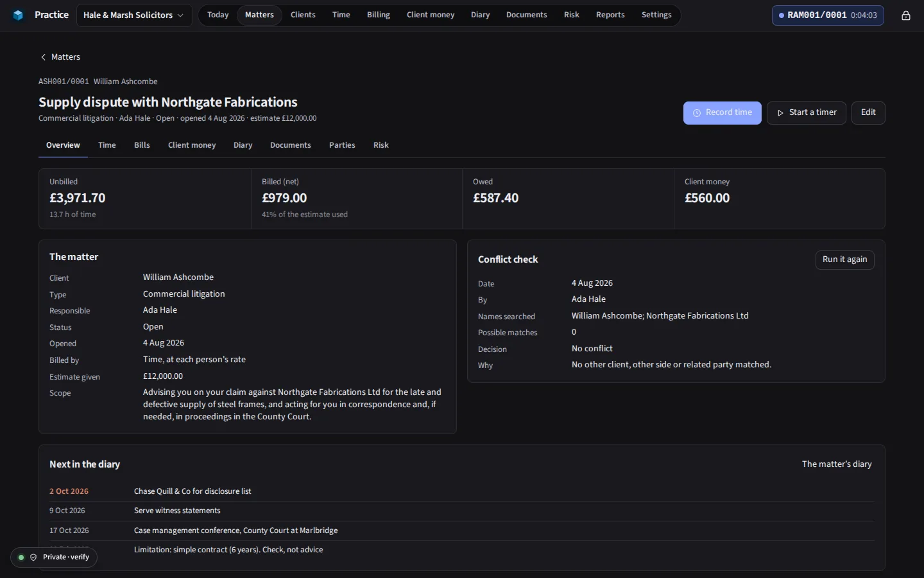Click diary entry Chase Quill & Co
Screen dimensions: 924x578
193,491
